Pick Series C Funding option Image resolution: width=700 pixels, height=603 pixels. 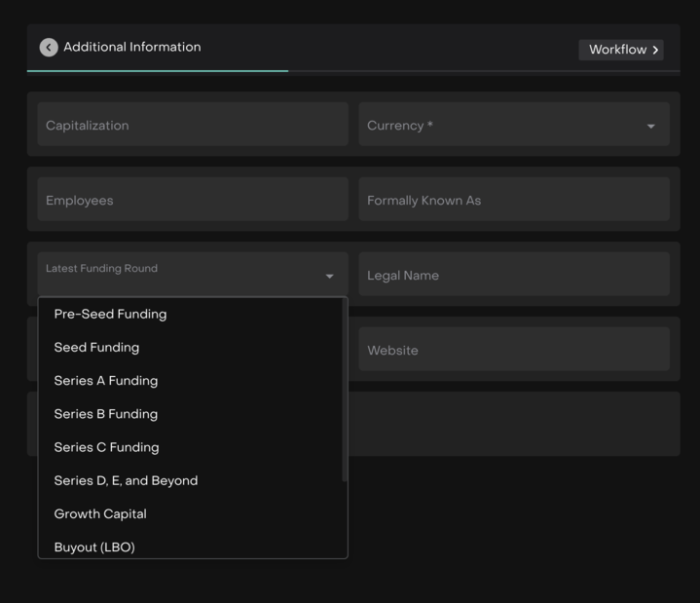coord(106,447)
